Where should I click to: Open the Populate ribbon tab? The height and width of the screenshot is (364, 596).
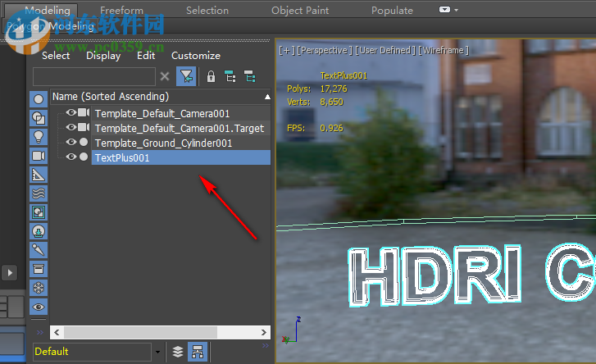(x=392, y=11)
